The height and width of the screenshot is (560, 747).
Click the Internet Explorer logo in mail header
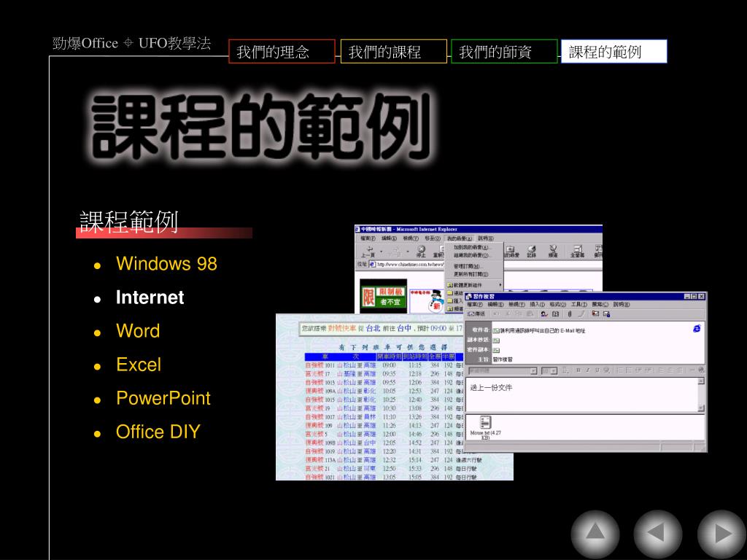[697, 329]
